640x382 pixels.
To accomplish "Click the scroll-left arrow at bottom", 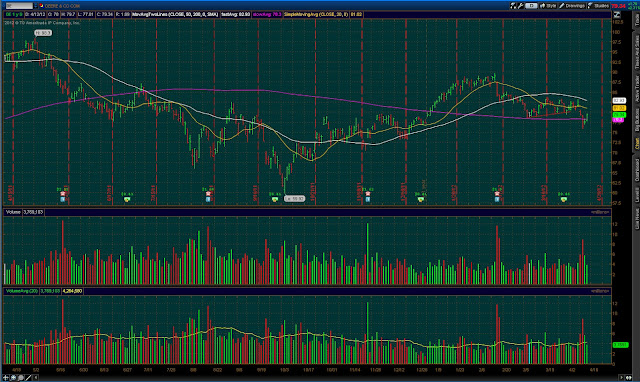I will tap(36, 378).
